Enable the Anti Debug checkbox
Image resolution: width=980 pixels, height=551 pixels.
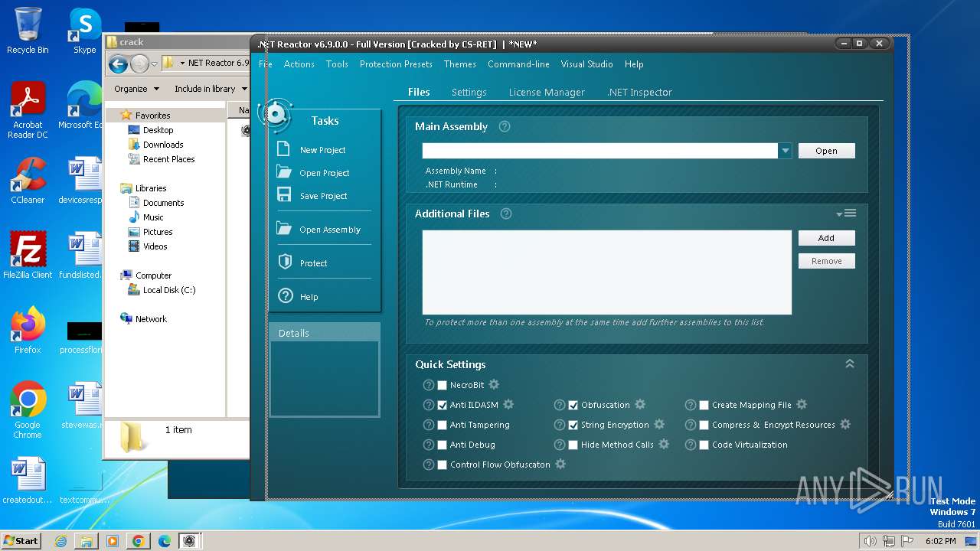click(442, 445)
